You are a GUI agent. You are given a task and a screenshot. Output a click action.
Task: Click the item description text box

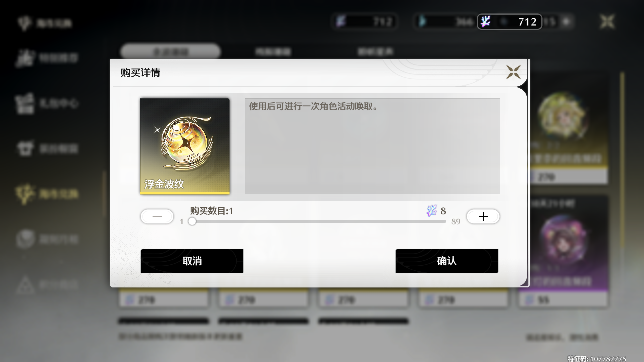tap(372, 146)
